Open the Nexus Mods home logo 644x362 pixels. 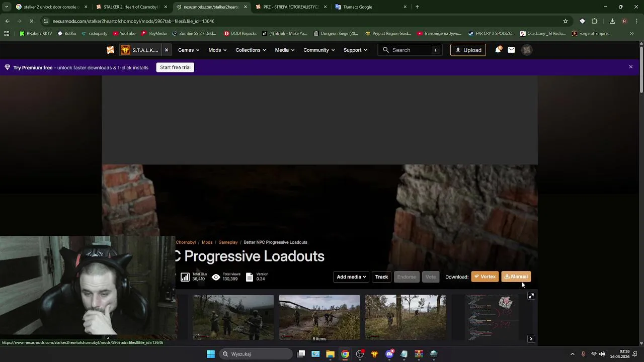click(x=110, y=50)
